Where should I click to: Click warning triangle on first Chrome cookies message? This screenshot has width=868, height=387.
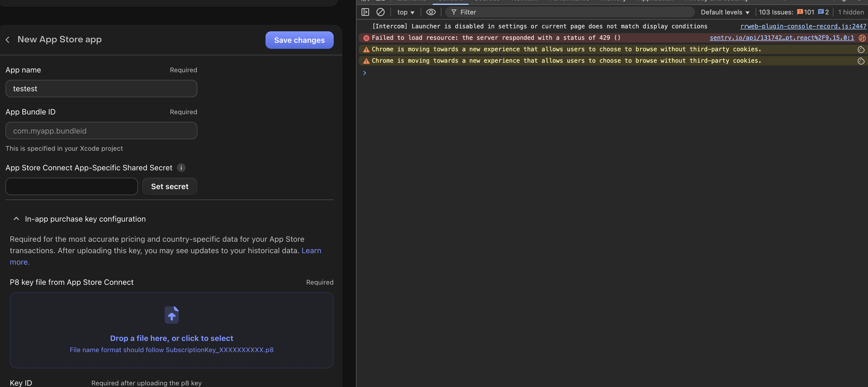coord(366,50)
